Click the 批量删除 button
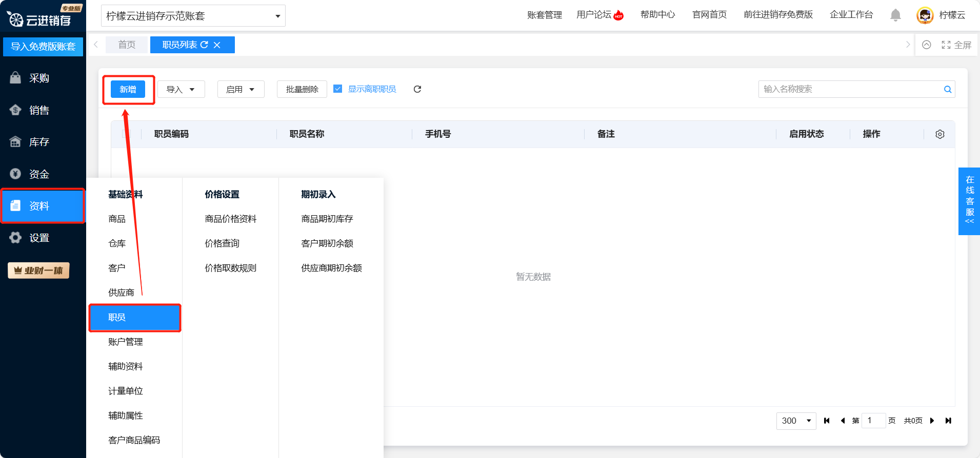Viewport: 980px width, 458px height. (302, 89)
